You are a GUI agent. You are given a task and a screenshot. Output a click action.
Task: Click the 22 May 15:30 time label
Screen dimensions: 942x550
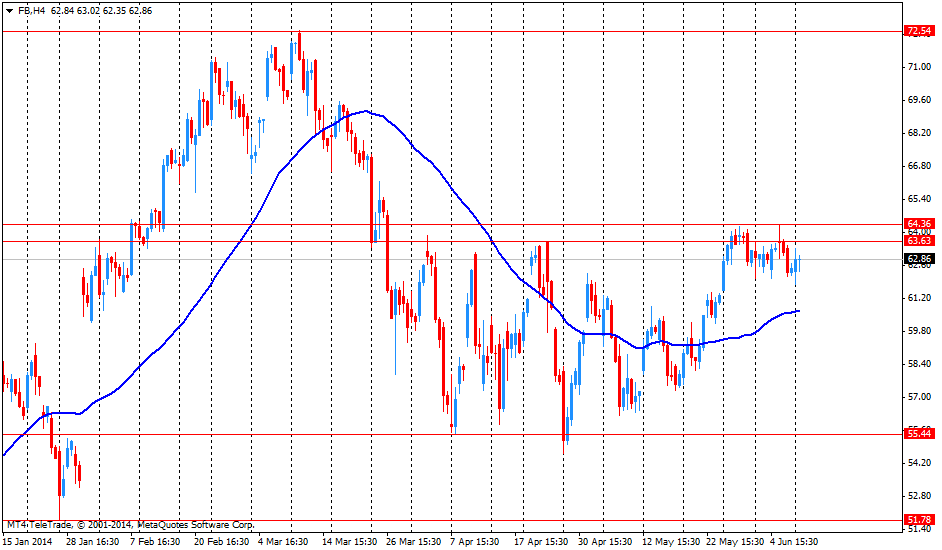tap(735, 542)
